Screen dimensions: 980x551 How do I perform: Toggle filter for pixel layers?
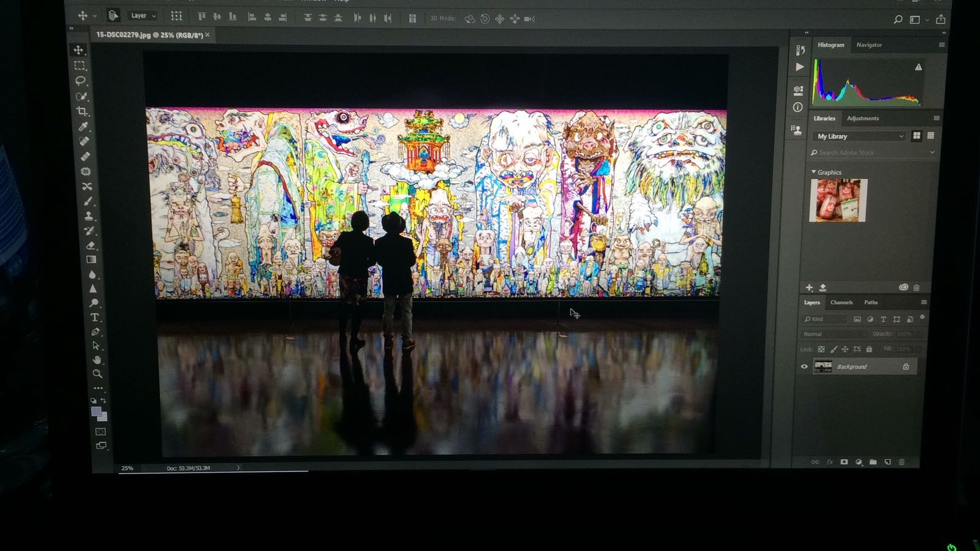[857, 319]
